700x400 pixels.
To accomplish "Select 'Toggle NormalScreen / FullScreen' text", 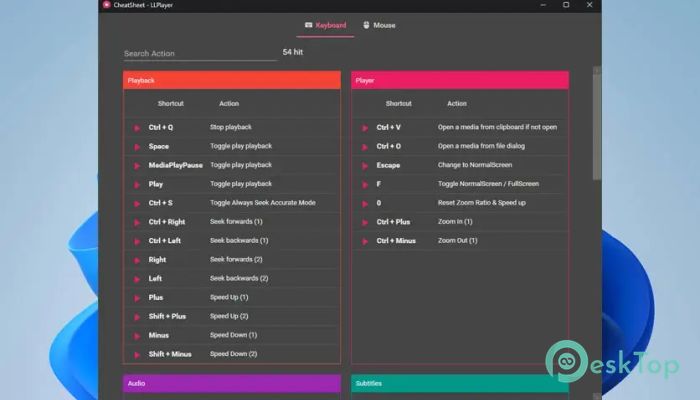I will (488, 184).
